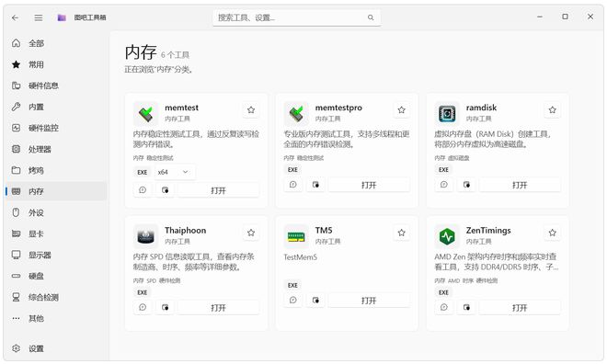
Task: Open memtestpro with the 打开 button
Action: tap(369, 185)
